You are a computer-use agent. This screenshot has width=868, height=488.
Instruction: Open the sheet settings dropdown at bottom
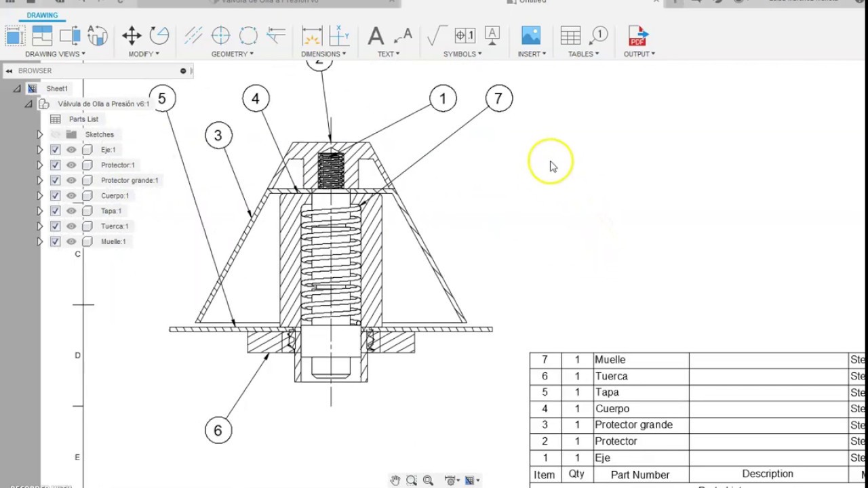pos(471,481)
